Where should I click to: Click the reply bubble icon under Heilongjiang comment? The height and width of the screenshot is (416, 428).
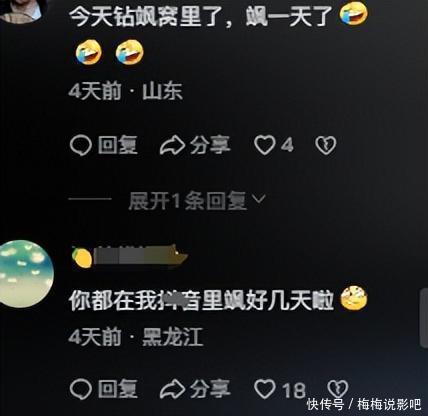81,389
